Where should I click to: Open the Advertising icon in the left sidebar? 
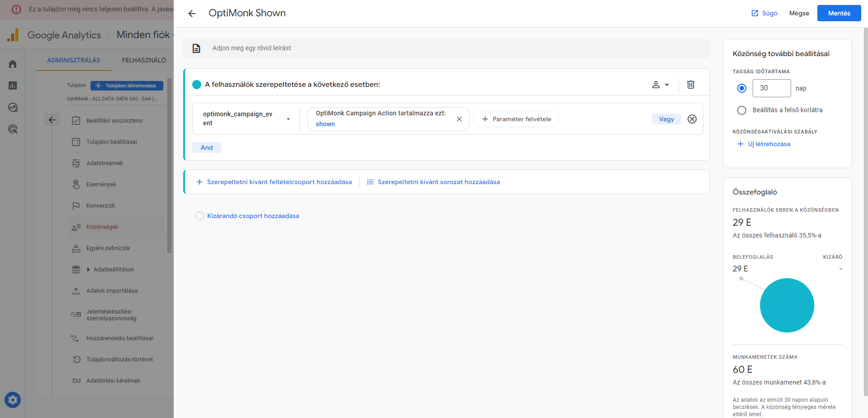13,129
